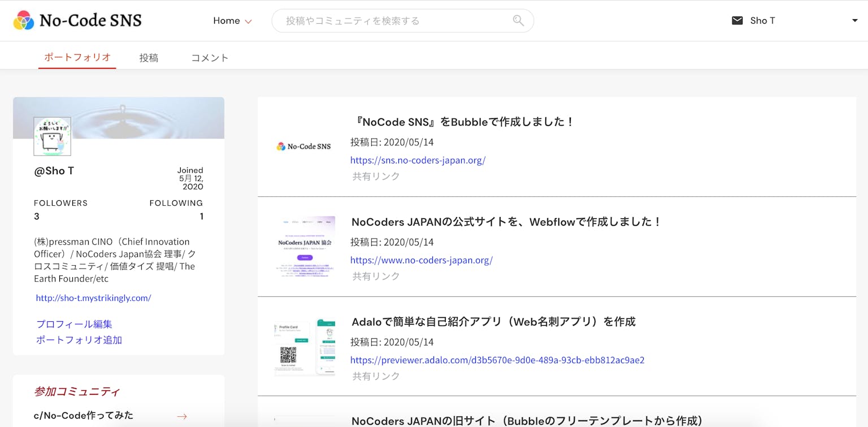
Task: Expand the Sho T account dropdown arrow
Action: coord(854,21)
